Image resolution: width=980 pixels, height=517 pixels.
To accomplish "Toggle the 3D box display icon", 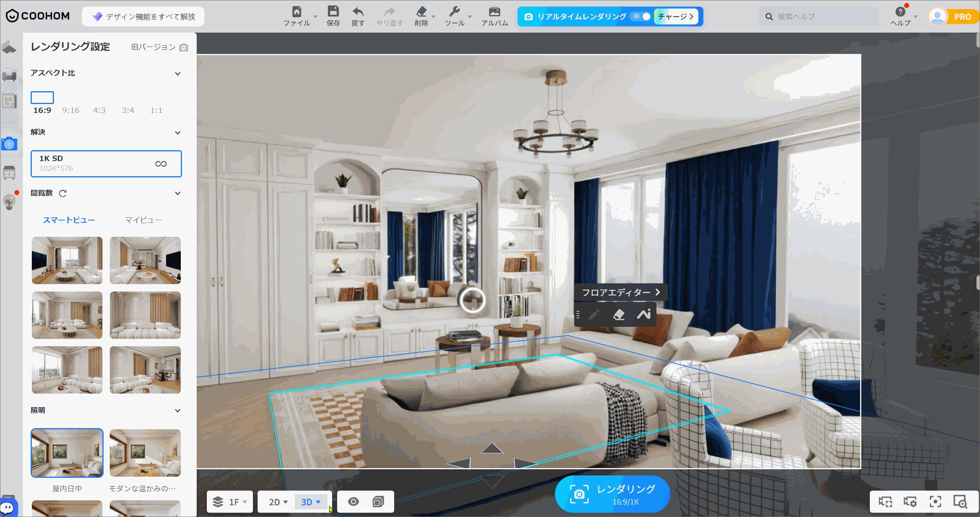I will (x=378, y=501).
